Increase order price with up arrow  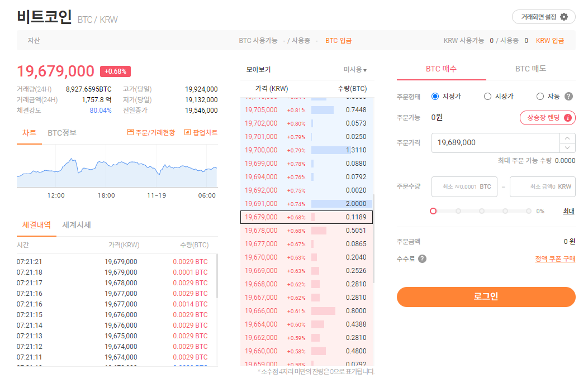[567, 138]
